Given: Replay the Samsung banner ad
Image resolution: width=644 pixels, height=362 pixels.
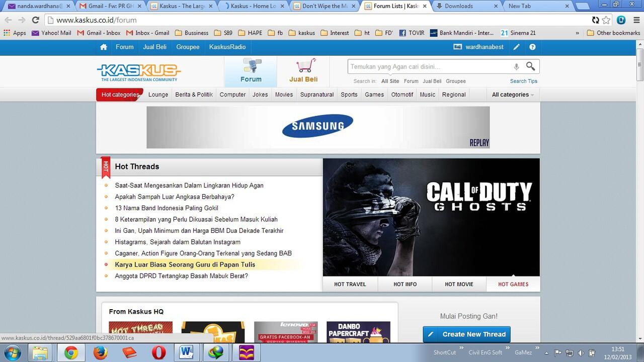Looking at the screenshot, I should [479, 143].
